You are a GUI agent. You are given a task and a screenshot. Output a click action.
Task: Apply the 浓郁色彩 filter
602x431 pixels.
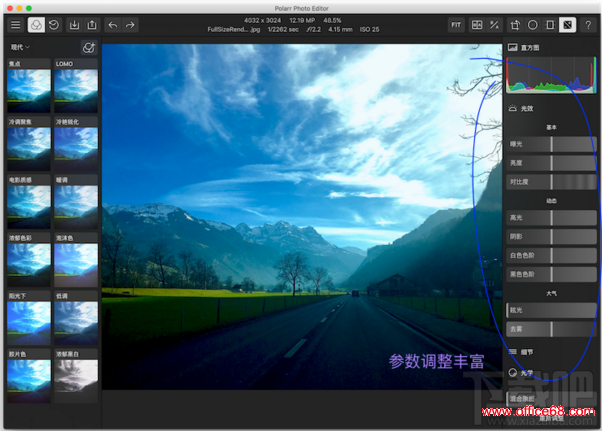[29, 260]
